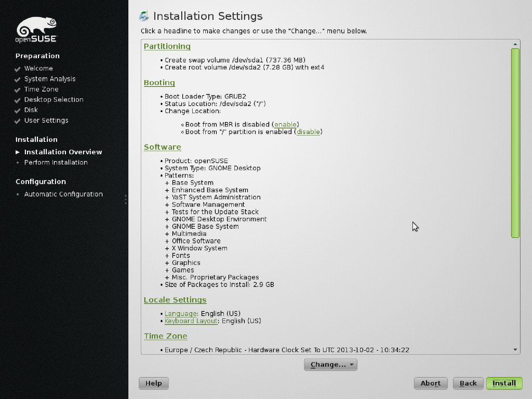Click the "YaST System Administration" pattern

[216, 197]
